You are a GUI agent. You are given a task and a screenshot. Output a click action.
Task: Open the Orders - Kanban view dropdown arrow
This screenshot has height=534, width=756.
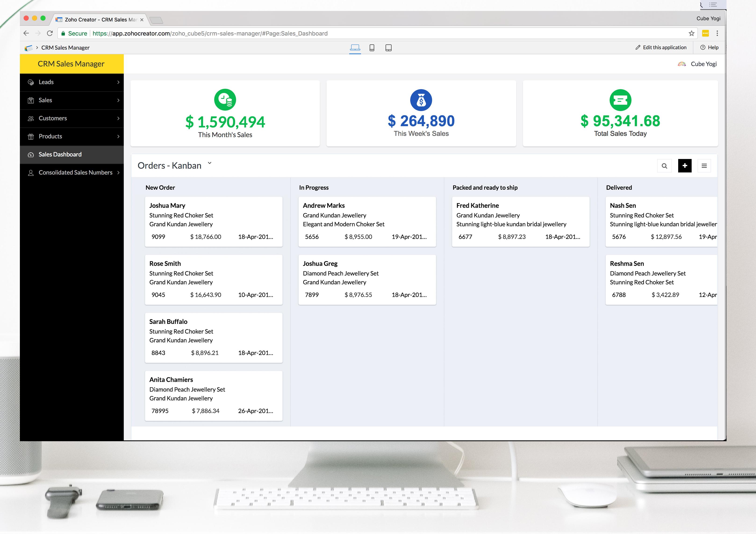(x=209, y=163)
